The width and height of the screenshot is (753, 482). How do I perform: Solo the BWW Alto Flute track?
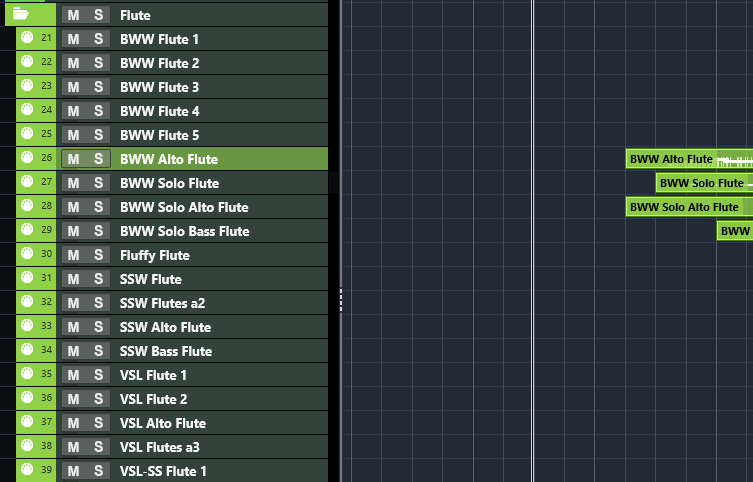click(x=98, y=159)
